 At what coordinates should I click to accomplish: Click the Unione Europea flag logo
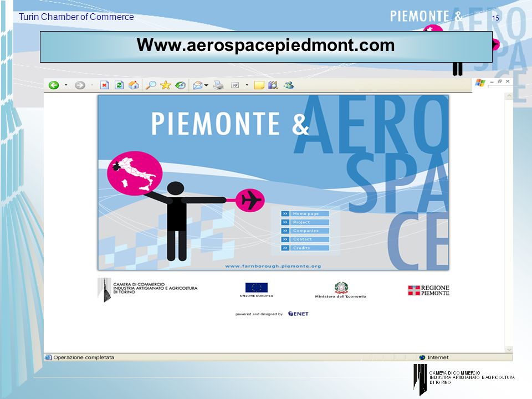[257, 290]
